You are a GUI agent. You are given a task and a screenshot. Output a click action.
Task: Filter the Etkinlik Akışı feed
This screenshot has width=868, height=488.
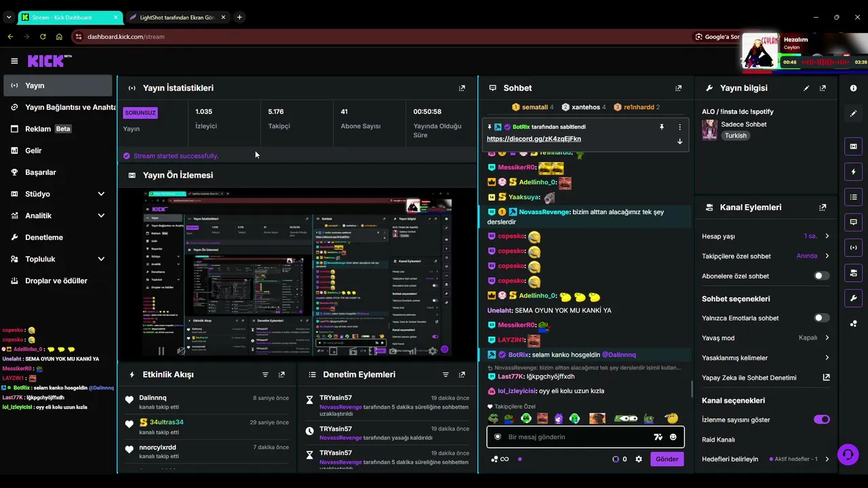click(265, 375)
